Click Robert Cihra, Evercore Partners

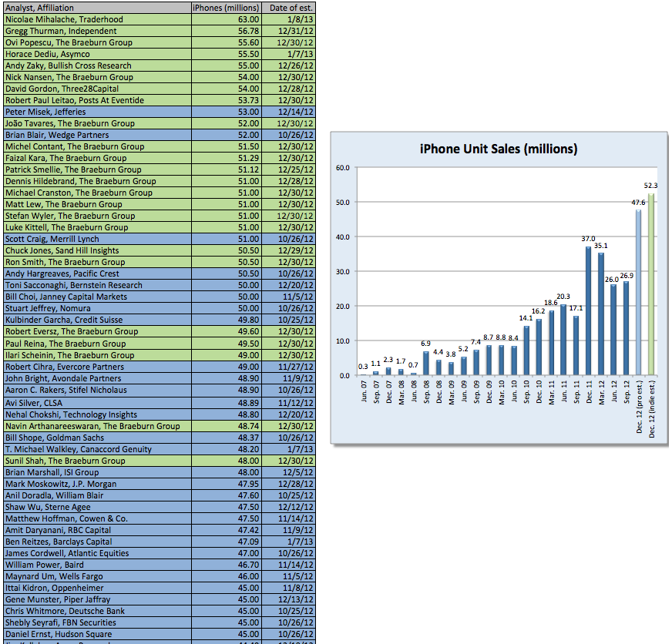click(x=97, y=367)
